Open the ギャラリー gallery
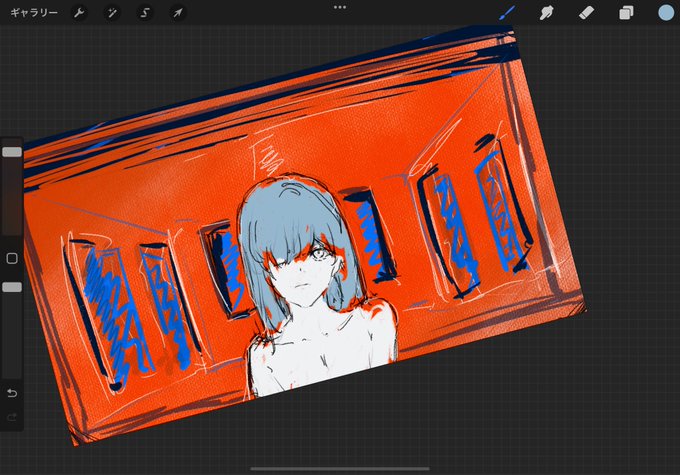 [34, 13]
